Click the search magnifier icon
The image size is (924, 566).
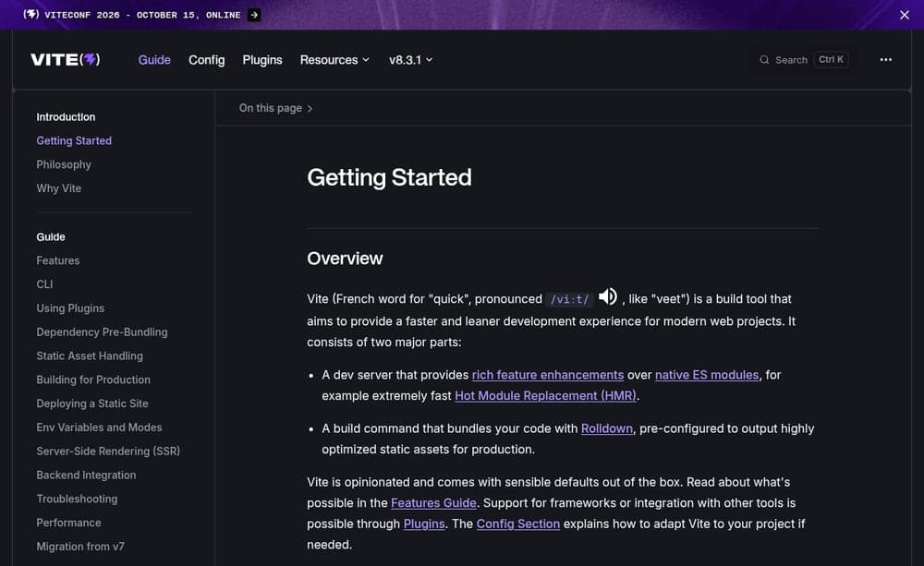[764, 59]
